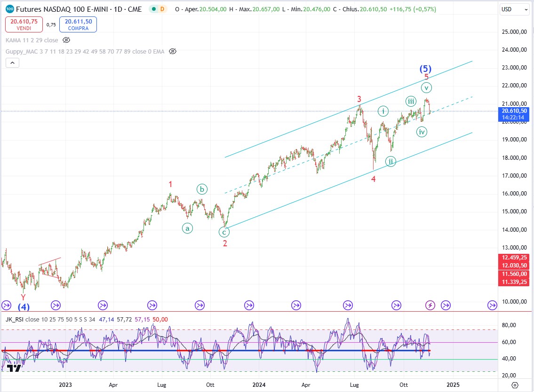The height and width of the screenshot is (392, 534).
Task: Select the red wave '1' label
Action: point(170,184)
